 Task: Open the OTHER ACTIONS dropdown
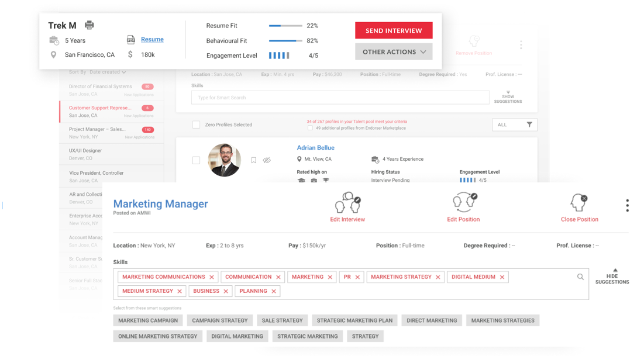point(393,51)
